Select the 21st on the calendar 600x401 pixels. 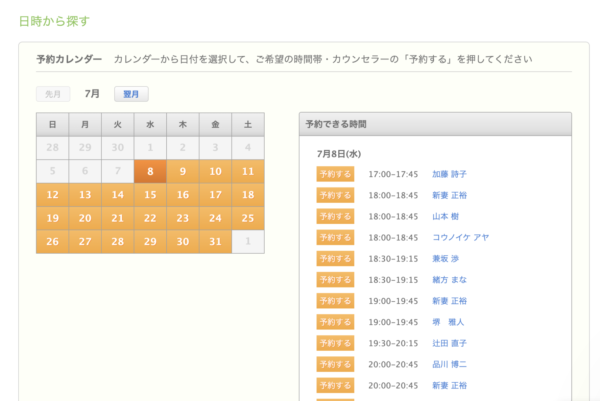(x=117, y=218)
